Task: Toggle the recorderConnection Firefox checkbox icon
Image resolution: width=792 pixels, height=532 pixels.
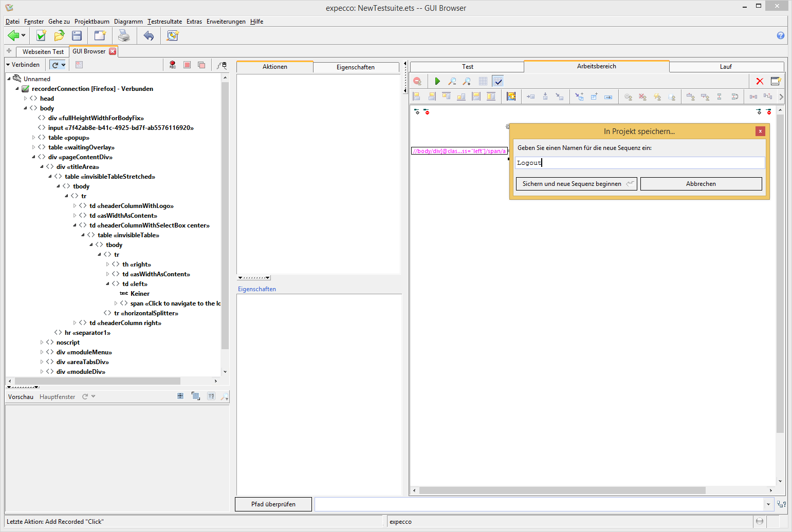Action: pyautogui.click(x=25, y=89)
